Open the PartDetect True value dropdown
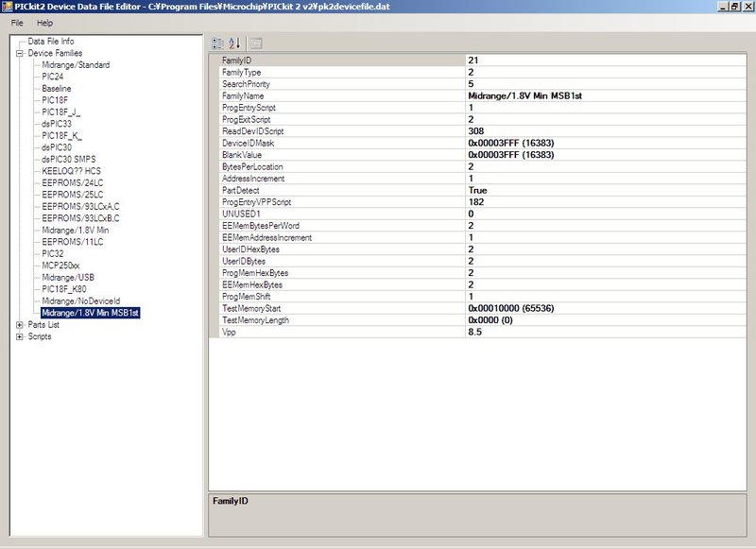 (x=606, y=190)
